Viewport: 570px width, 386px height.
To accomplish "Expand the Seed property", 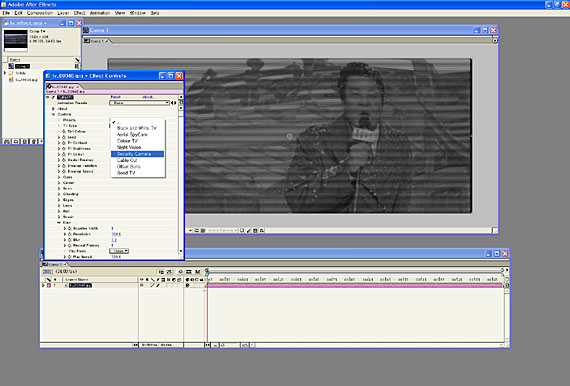I will (59, 137).
